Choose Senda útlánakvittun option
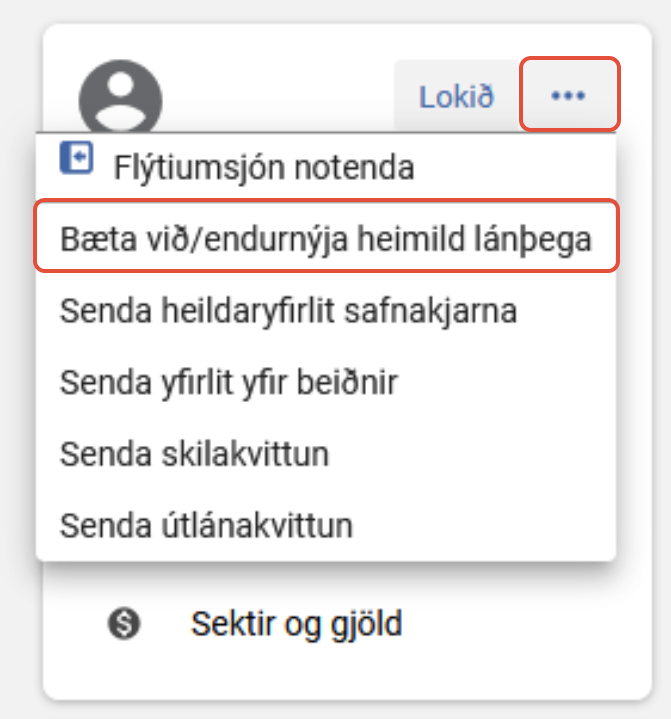The height and width of the screenshot is (719, 671). (326, 525)
